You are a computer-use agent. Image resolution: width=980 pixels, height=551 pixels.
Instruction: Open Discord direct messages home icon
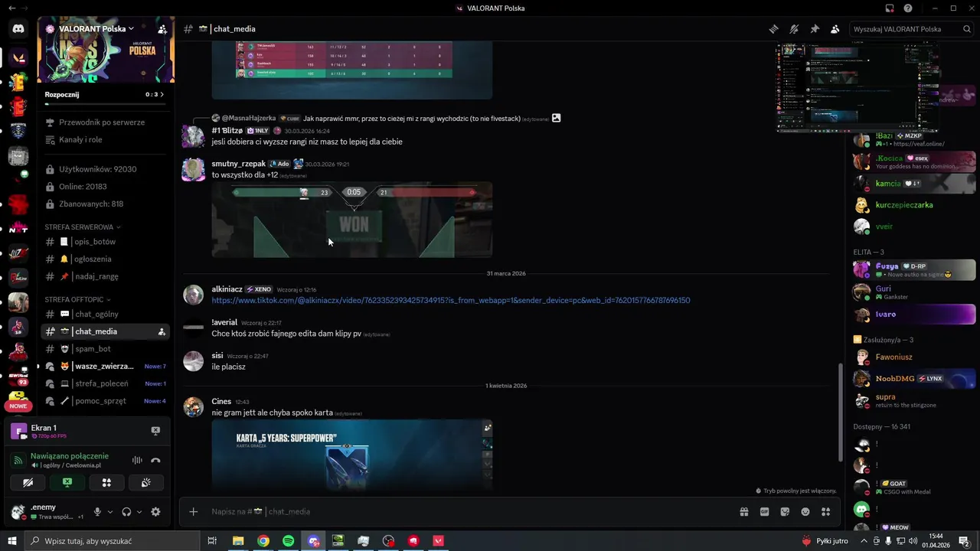tap(18, 29)
